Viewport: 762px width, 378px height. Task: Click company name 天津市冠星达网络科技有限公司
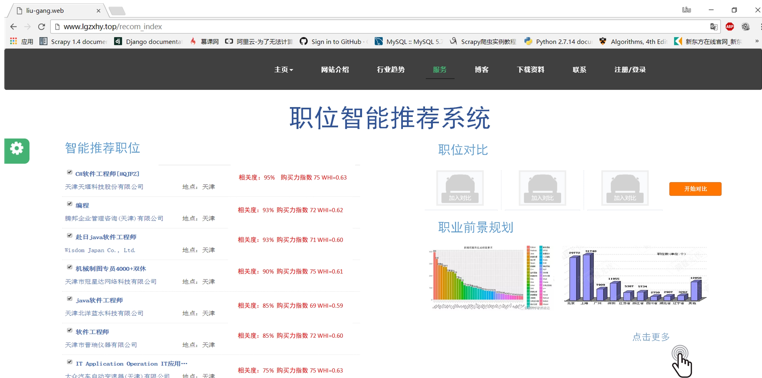[111, 282]
